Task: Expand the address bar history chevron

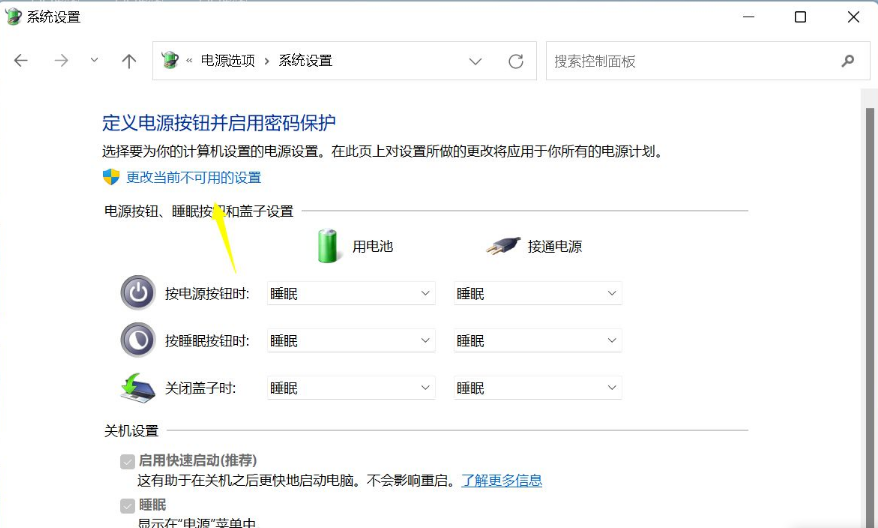Action: point(475,61)
